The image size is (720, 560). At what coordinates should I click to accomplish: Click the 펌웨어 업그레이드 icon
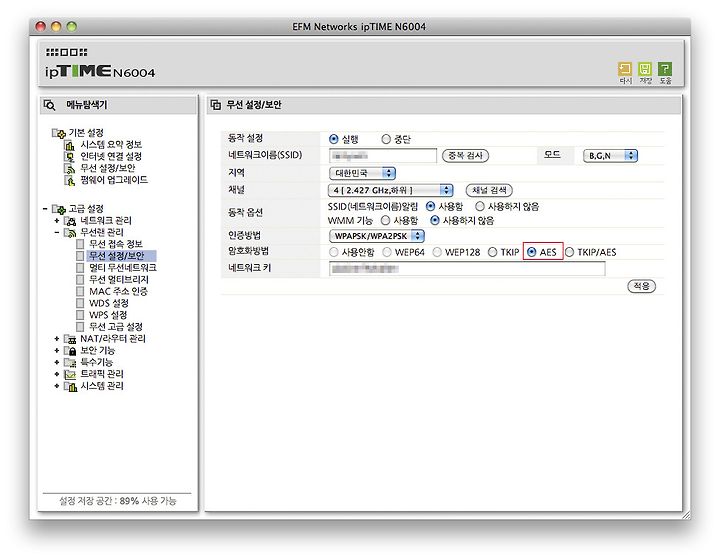point(70,180)
